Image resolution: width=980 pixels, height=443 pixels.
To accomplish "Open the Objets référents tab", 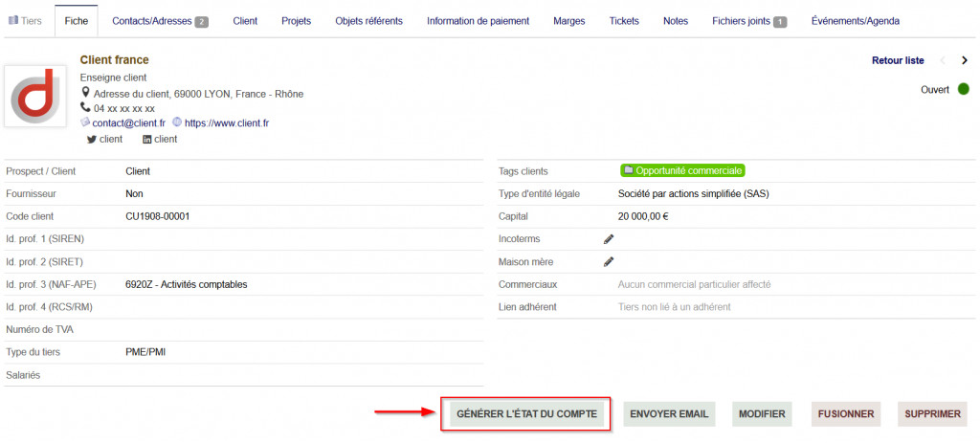I will point(368,21).
